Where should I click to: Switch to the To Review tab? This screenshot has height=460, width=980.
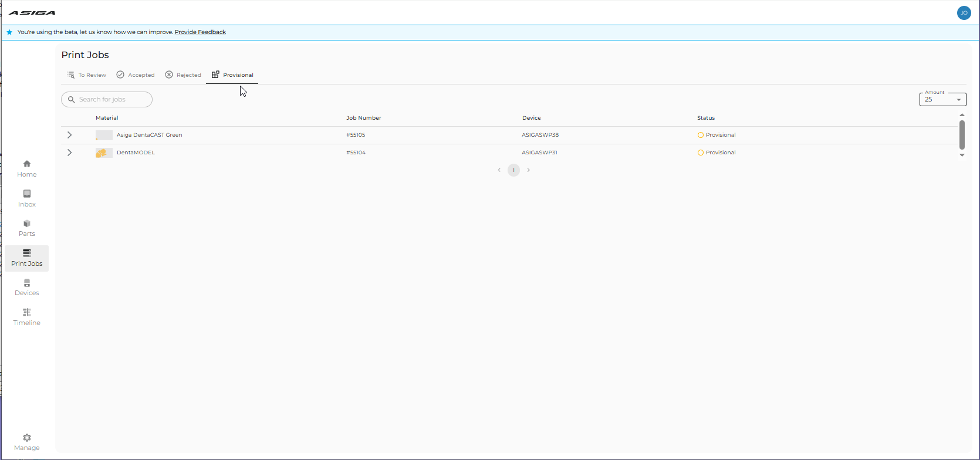tap(86, 75)
